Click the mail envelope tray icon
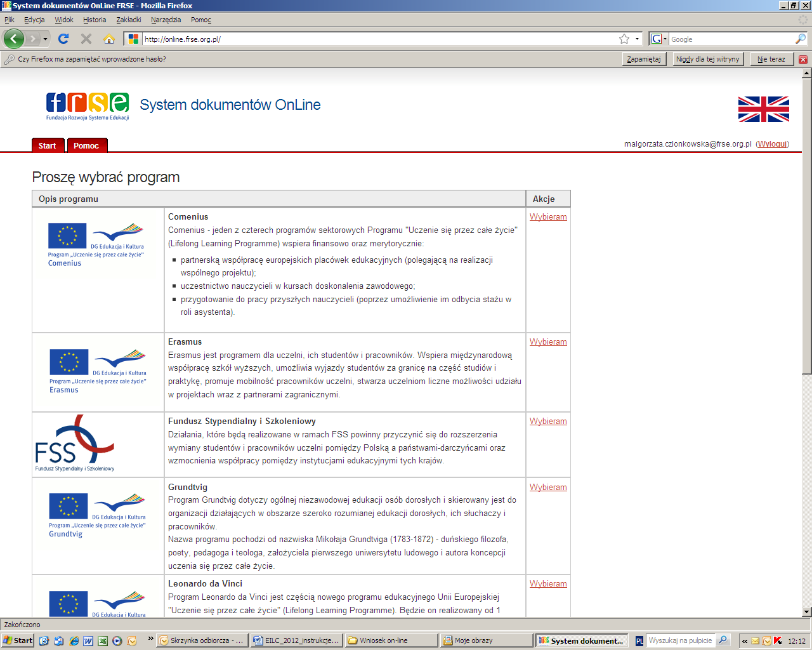This screenshot has height=650, width=812. tap(756, 641)
